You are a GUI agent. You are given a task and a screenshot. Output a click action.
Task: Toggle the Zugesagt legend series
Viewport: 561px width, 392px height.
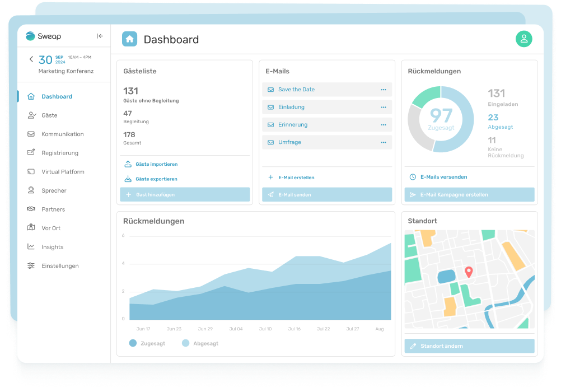[133, 343]
